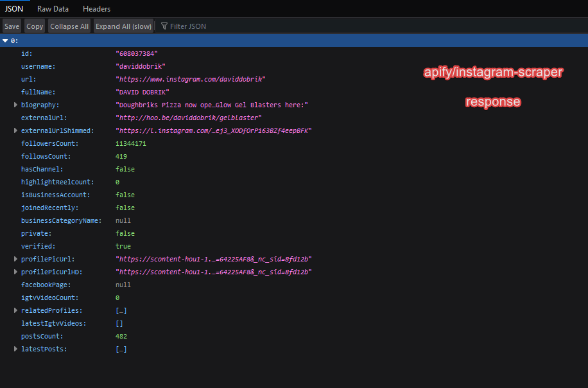Image resolution: width=588 pixels, height=388 pixels.
Task: Click Expand All (slow) button
Action: click(123, 26)
